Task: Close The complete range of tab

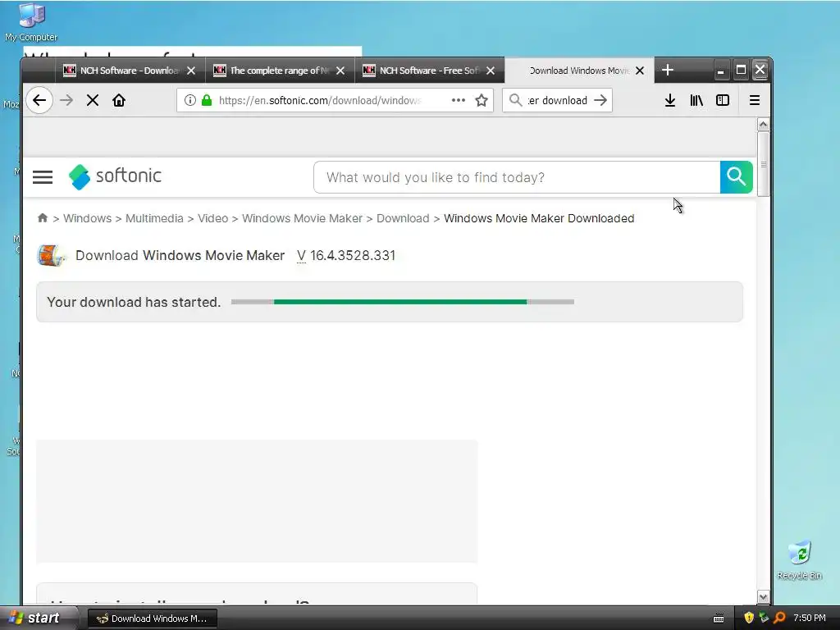Action: tap(340, 71)
